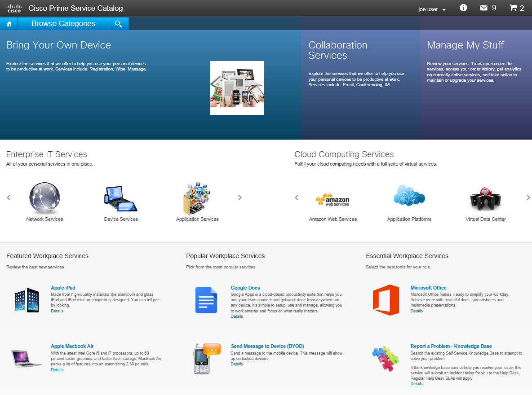532x395 pixels.
Task: Open the Browse Categories menu
Action: tap(62, 23)
